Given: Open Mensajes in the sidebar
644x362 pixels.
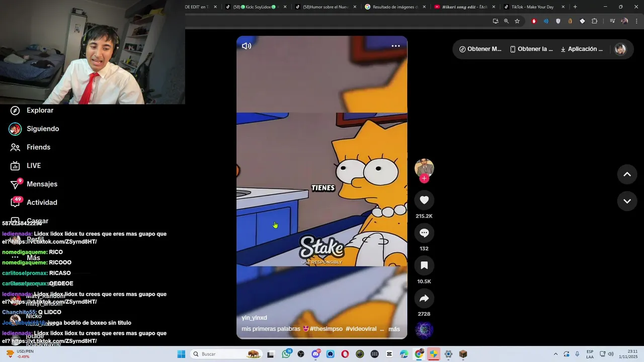Looking at the screenshot, I should pyautogui.click(x=33, y=184).
